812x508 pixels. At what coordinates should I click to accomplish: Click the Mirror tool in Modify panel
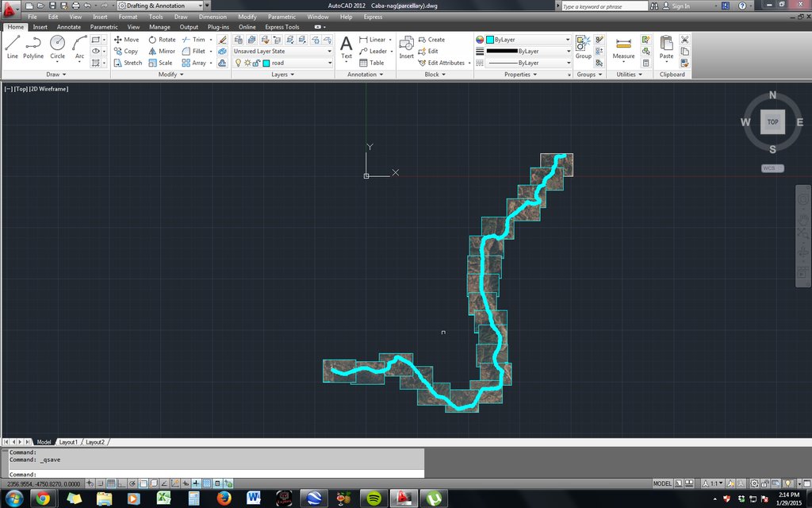161,51
